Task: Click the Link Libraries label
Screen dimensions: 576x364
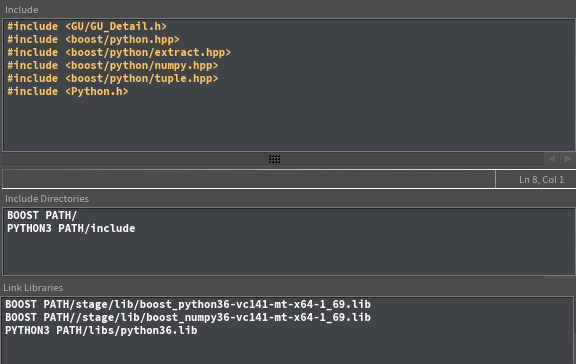Action: [33, 288]
